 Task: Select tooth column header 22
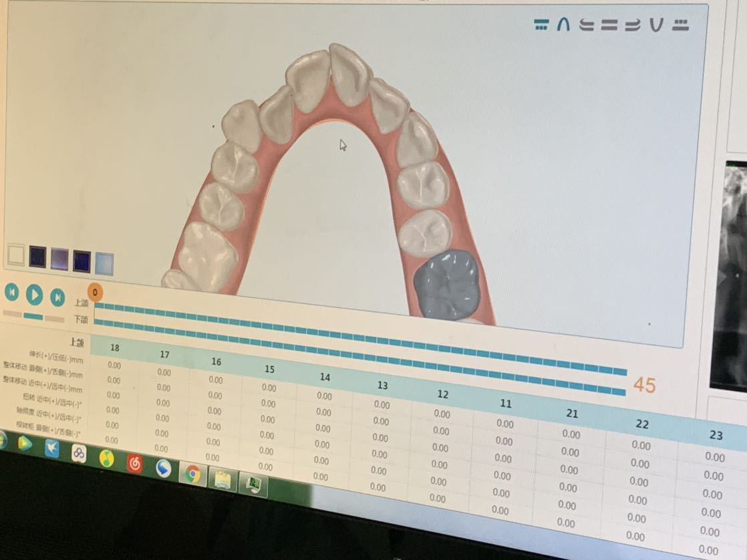pos(642,424)
